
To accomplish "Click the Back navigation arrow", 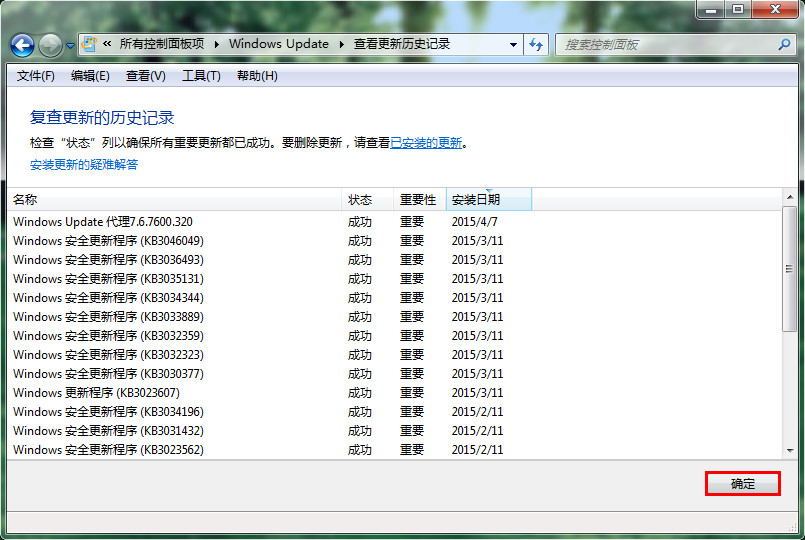I will pos(22,45).
